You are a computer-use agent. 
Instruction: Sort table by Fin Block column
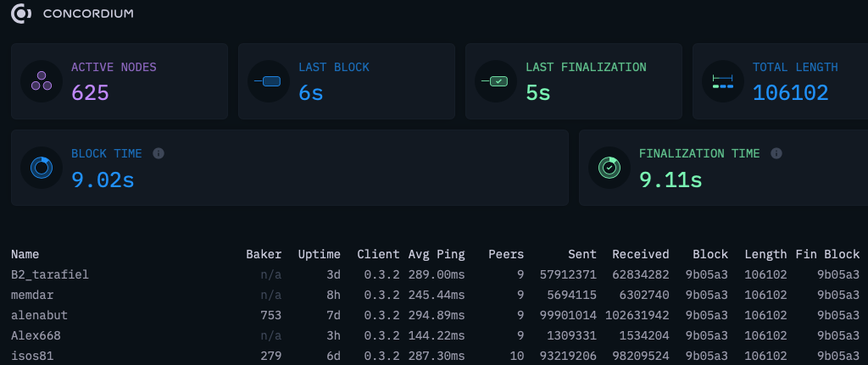tap(827, 254)
